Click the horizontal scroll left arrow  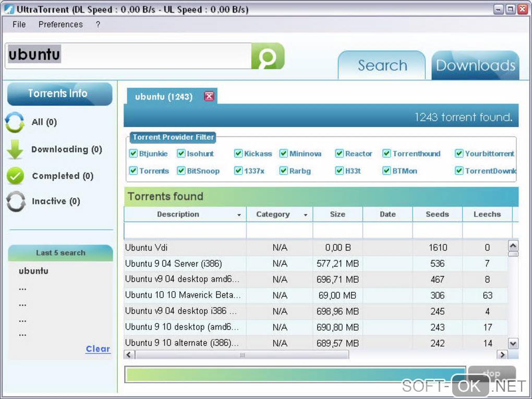129,355
